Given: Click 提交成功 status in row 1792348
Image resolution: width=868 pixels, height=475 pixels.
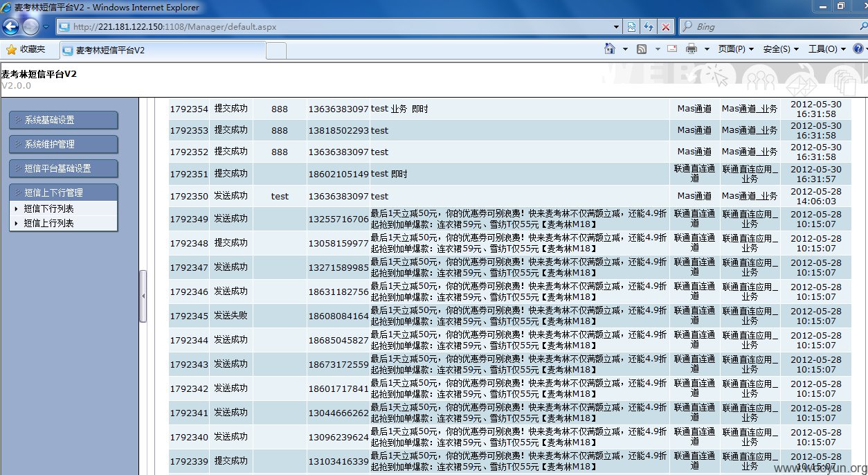Looking at the screenshot, I should click(230, 243).
